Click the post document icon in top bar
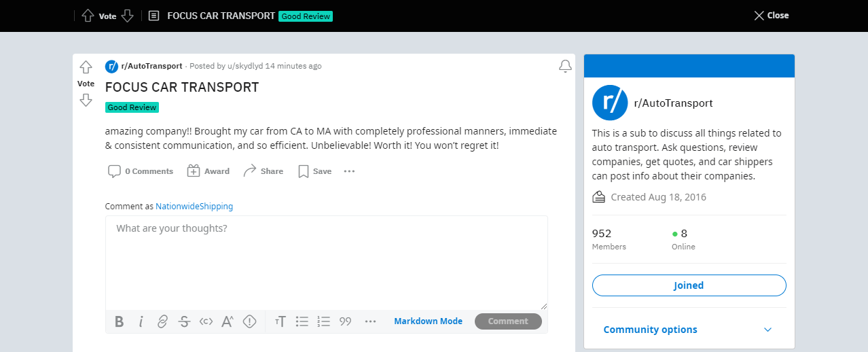The height and width of the screenshot is (352, 868). pos(154,16)
